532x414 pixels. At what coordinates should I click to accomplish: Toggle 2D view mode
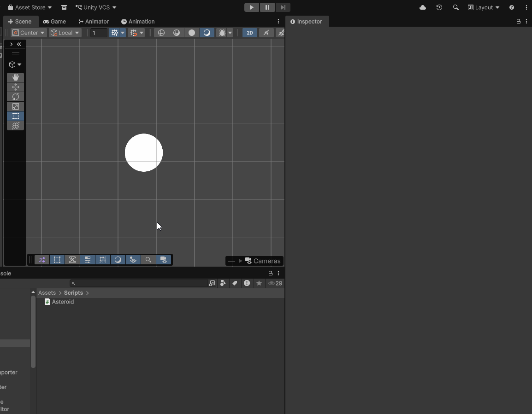pyautogui.click(x=250, y=33)
